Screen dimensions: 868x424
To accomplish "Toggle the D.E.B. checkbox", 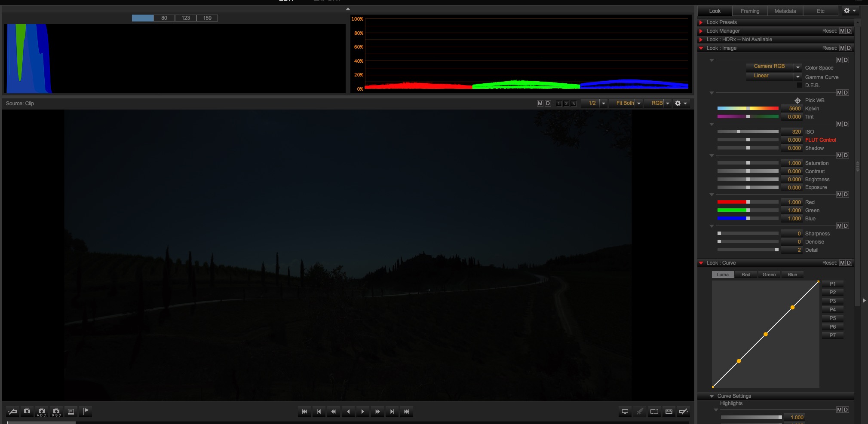I will pyautogui.click(x=800, y=85).
